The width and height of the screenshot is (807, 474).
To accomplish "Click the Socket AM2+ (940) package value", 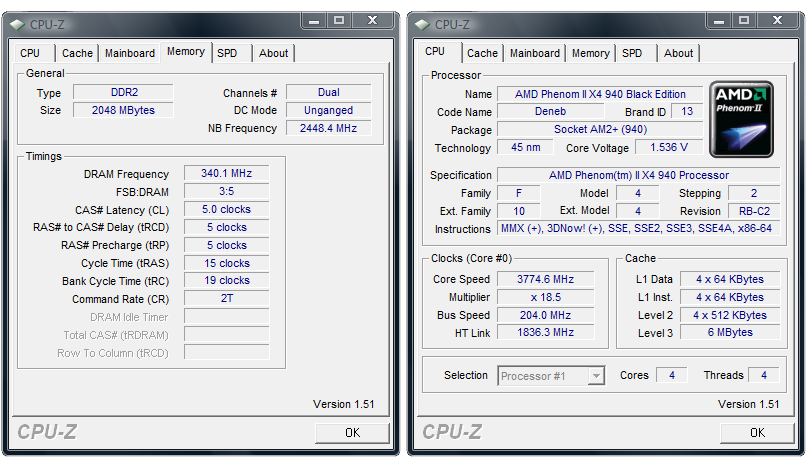I will [600, 130].
